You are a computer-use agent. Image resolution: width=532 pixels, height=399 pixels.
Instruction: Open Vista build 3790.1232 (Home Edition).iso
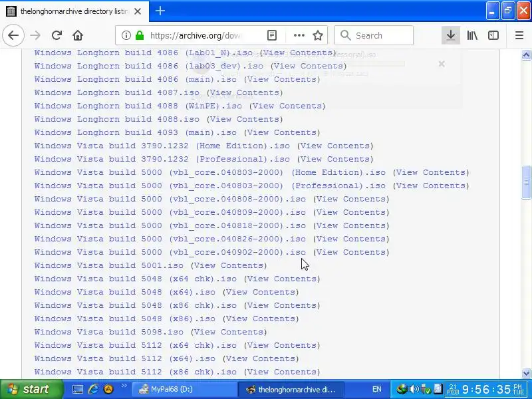(162, 146)
